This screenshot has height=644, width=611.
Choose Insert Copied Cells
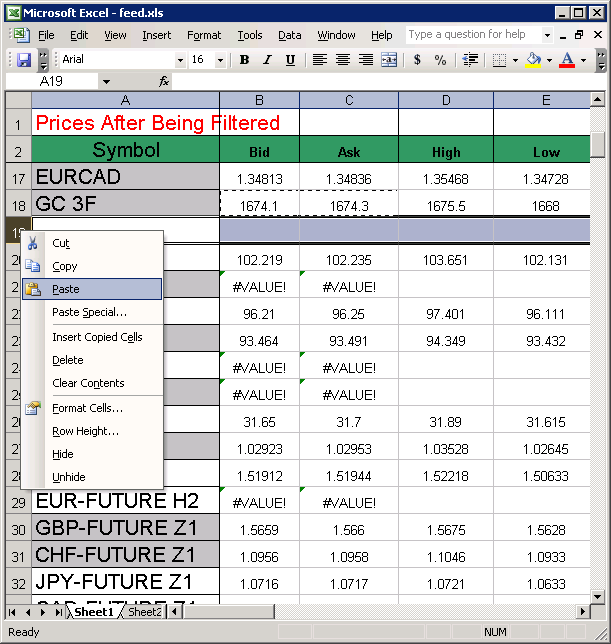click(x=92, y=337)
